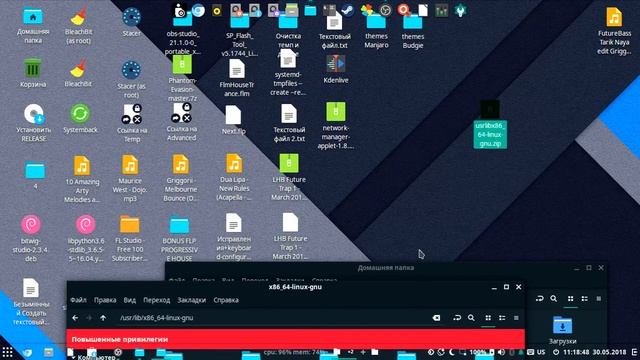Viewport: 640px width, 360px height.
Task: Select the 10 Amazing Arty Melodies audio file
Action: [x=82, y=179]
